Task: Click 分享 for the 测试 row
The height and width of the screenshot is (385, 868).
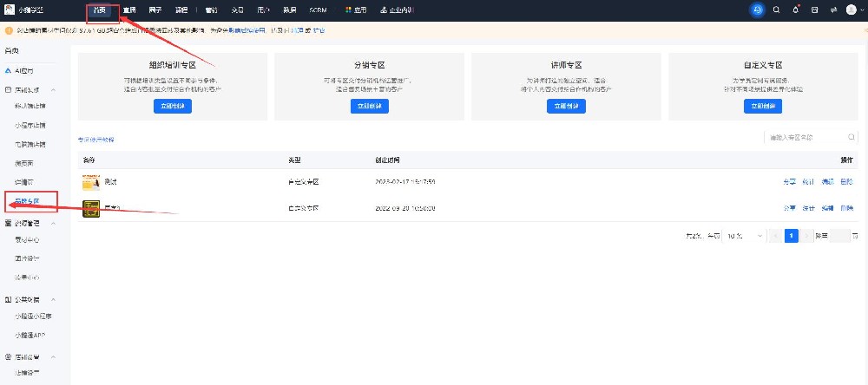Action: 789,181
